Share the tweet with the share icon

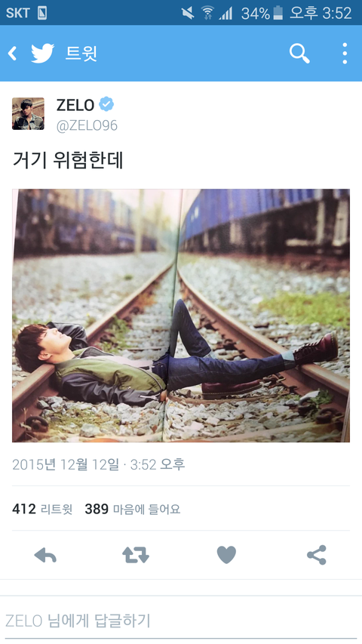317,555
